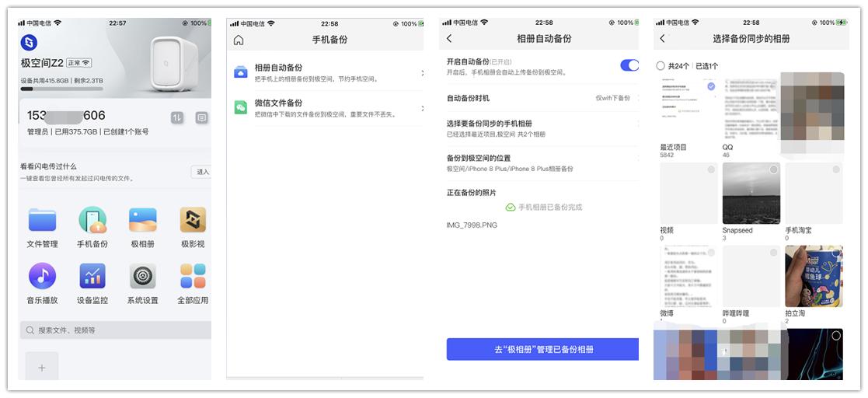Viewport: 868px width, 398px height.
Task: Expand 选择要备份同步的手机相册 row
Action: tap(542, 128)
